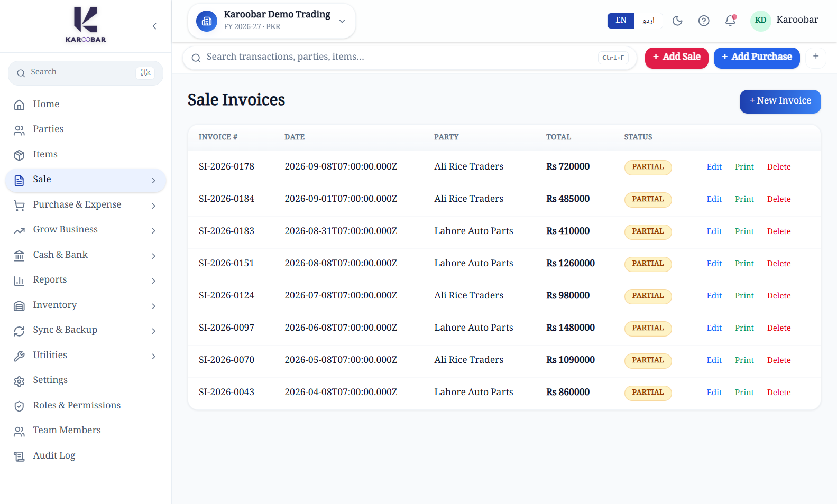Click the blue Add Purchase button
Viewport: 837px width, 504px height.
coord(757,58)
